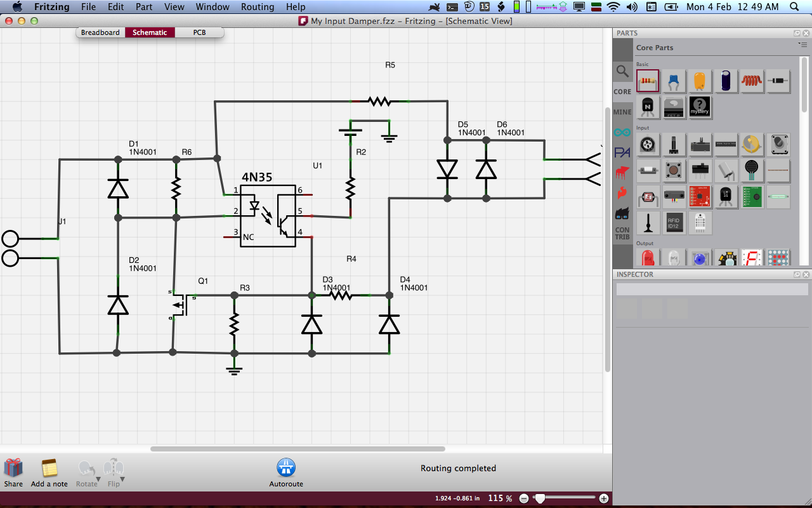Choose the red LED in the Output parts
The image size is (812, 508).
pyautogui.click(x=648, y=258)
